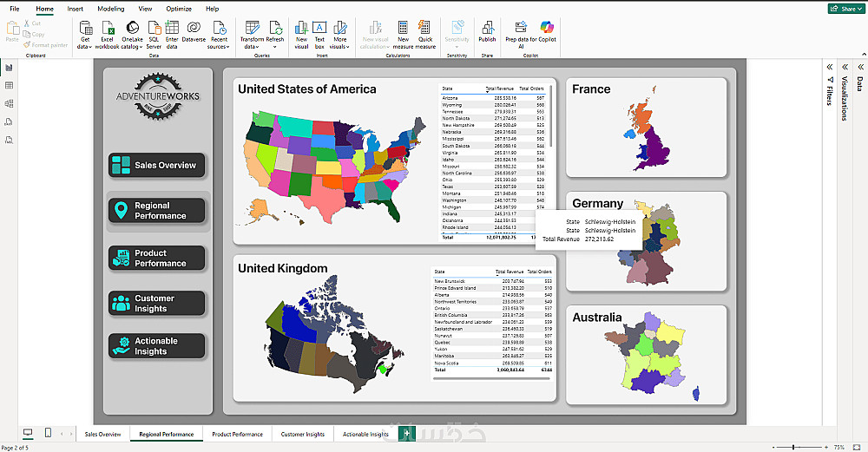Expand the Data pane

[860, 67]
